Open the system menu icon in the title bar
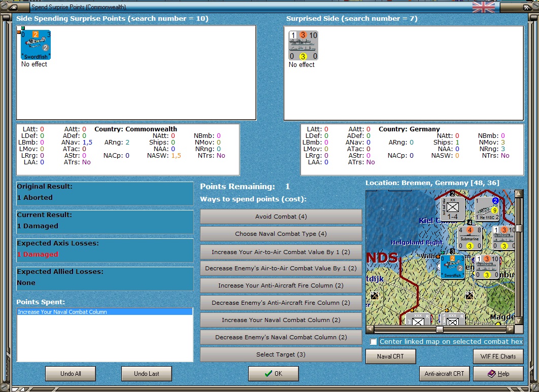Screen dimensions: 539x392 13,7
